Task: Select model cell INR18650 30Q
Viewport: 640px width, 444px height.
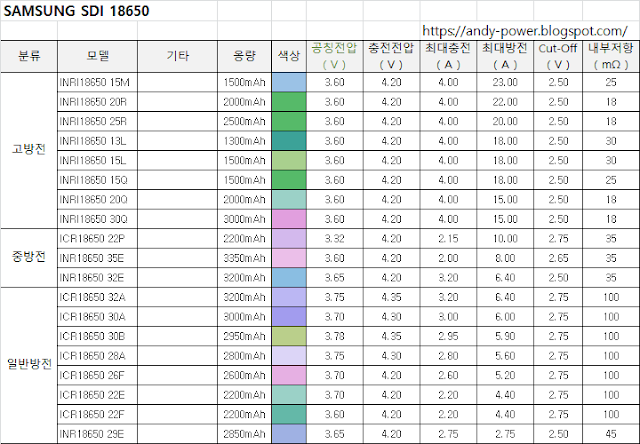Action: click(x=98, y=219)
